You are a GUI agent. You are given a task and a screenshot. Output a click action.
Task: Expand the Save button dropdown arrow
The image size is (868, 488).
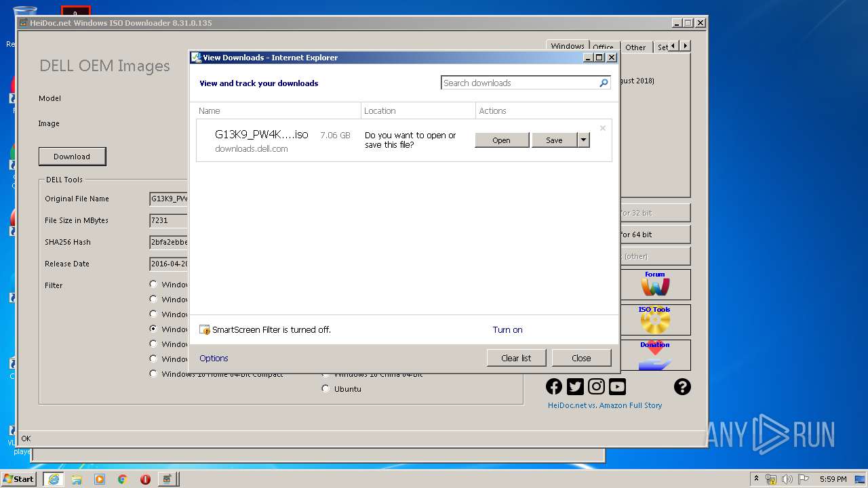point(583,140)
